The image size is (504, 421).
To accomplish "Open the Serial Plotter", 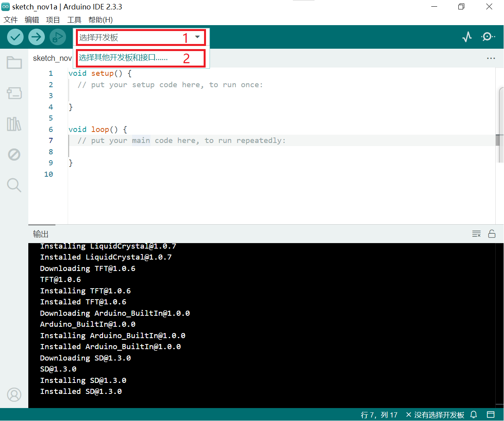I will coord(467,37).
